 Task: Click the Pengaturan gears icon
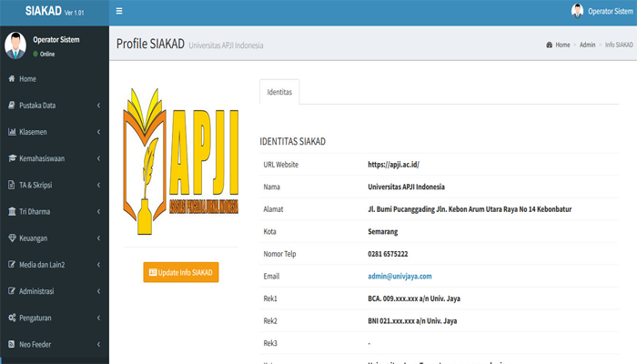[11, 318]
